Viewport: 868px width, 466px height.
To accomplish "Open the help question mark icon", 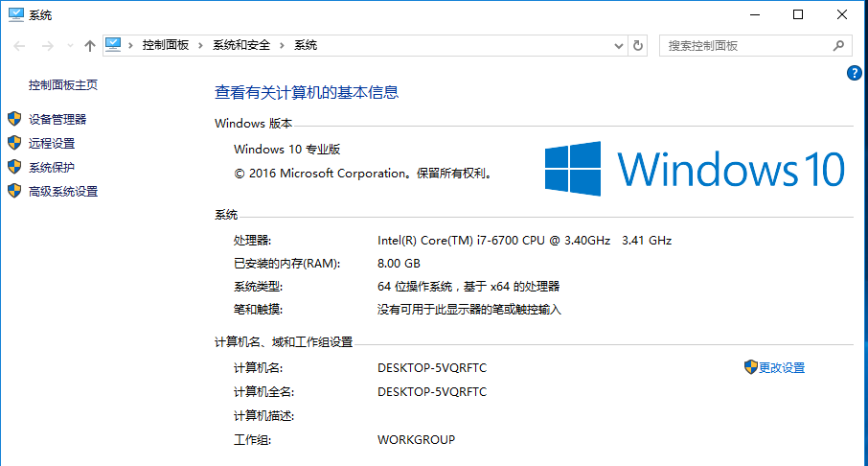I will pos(855,73).
